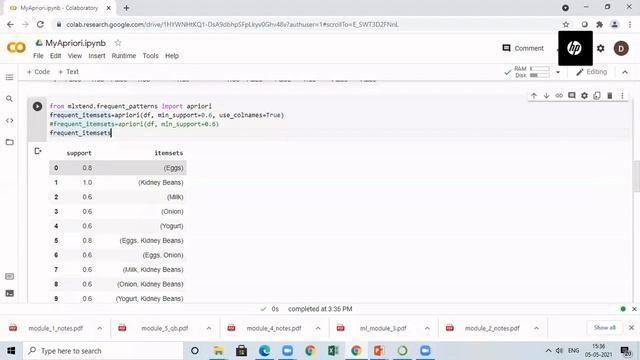Viewport: 640px width, 360px height.
Task: Close the MyApriori.ipynb tab
Action: coord(109,8)
